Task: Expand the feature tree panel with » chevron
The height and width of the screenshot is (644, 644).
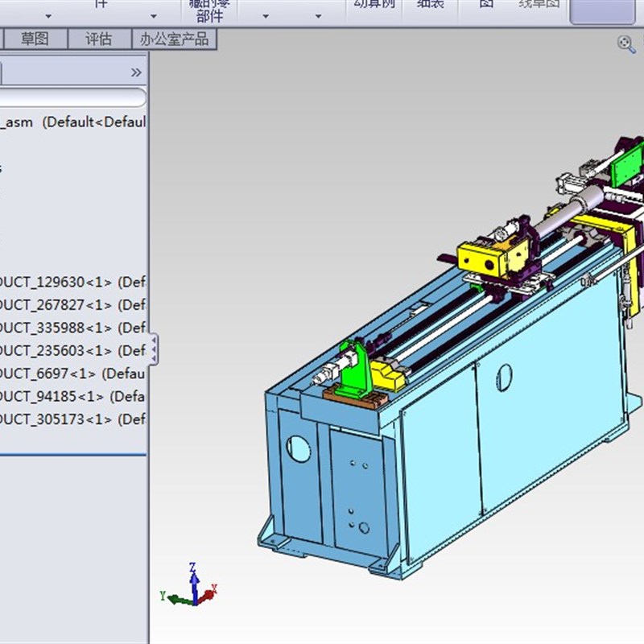Action: [136, 72]
